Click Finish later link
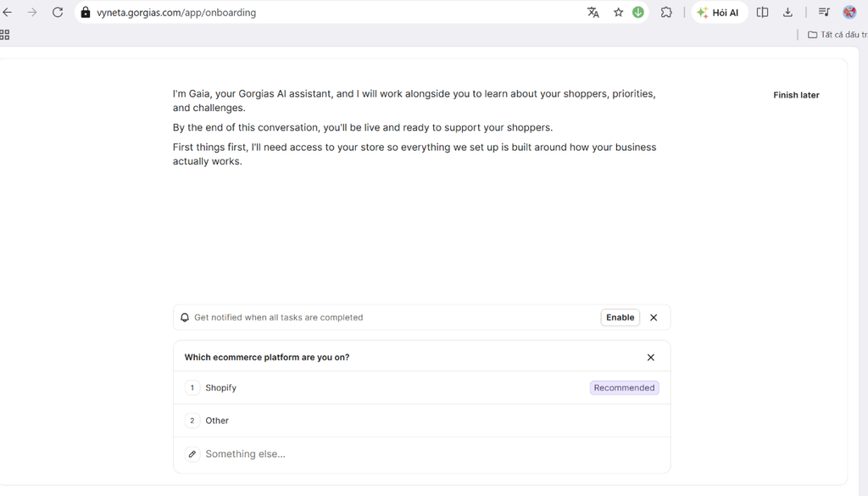This screenshot has height=496, width=868. tap(796, 95)
